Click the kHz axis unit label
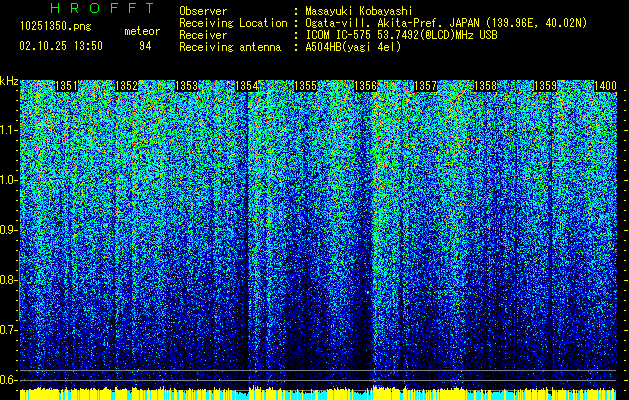The height and width of the screenshot is (400, 629). (x=9, y=81)
